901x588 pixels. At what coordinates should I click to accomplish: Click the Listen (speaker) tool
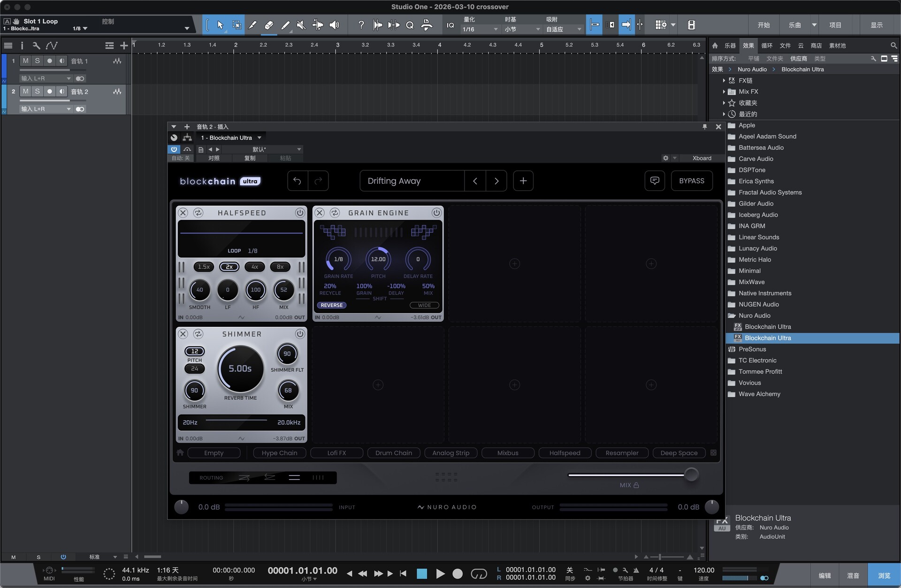click(334, 25)
